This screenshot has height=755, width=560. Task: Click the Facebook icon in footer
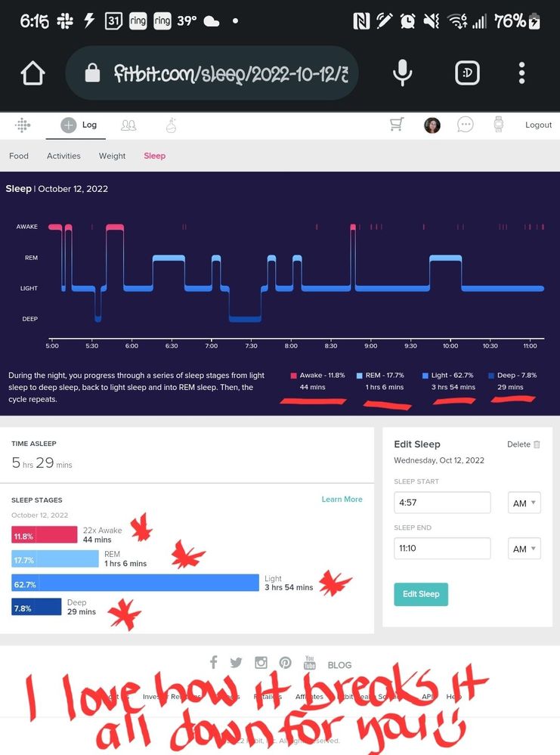[x=214, y=663]
